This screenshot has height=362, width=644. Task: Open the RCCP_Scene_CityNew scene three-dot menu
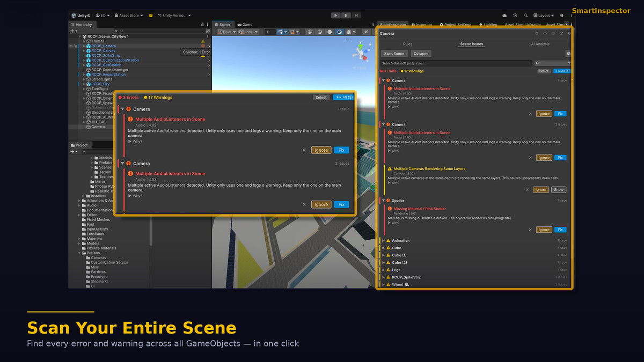click(x=208, y=36)
